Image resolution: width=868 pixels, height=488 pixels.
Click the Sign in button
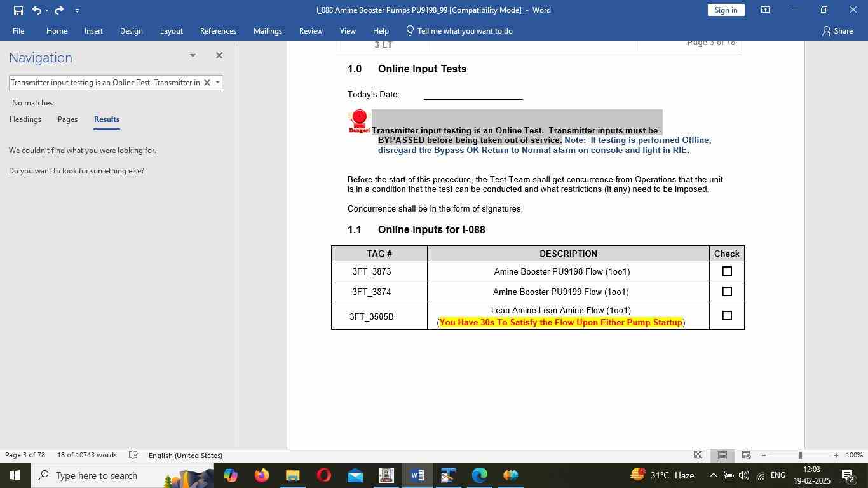[x=726, y=10]
